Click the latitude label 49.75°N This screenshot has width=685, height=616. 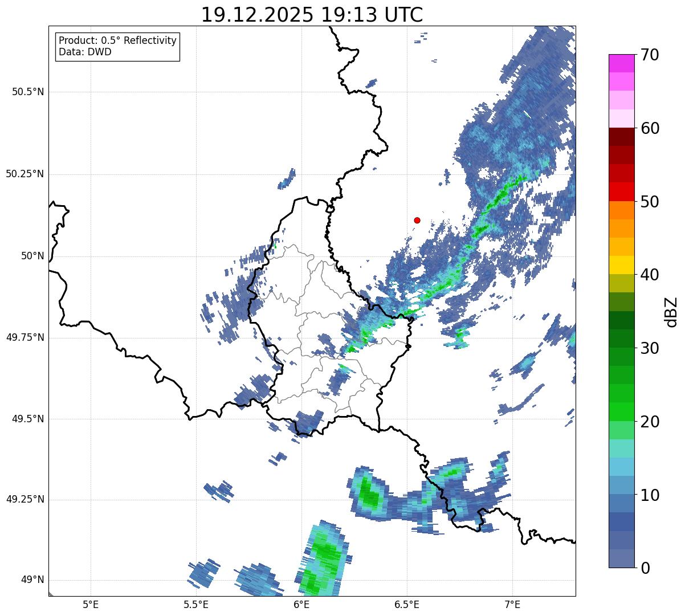[x=25, y=337]
